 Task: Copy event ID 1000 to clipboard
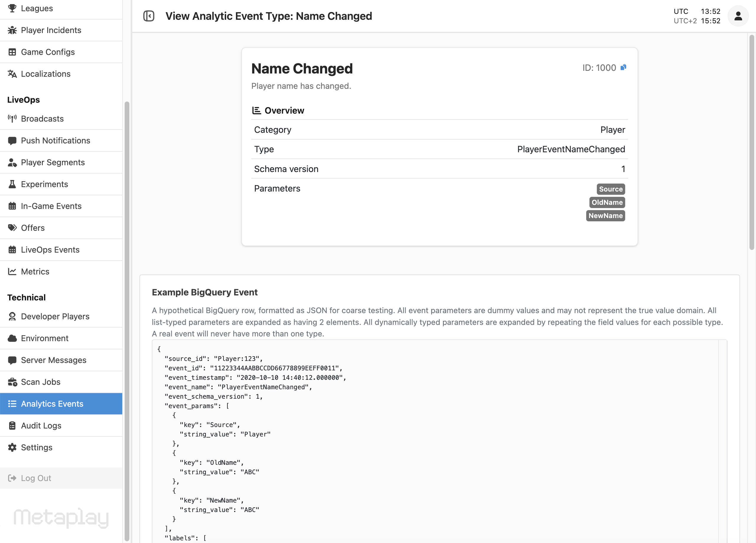point(623,67)
